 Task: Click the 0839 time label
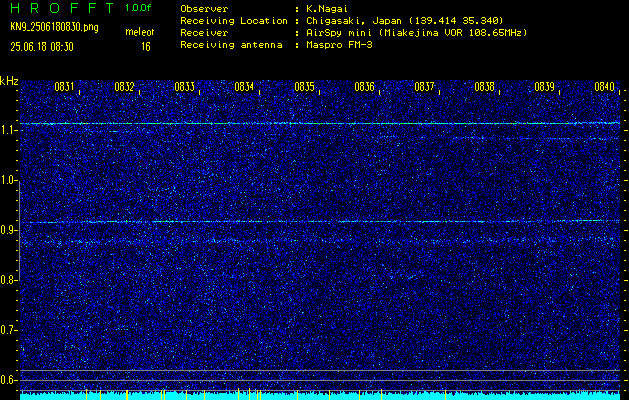point(544,87)
